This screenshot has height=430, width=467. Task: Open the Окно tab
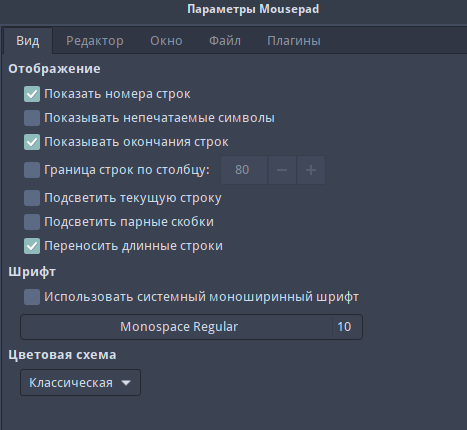pyautogui.click(x=166, y=41)
